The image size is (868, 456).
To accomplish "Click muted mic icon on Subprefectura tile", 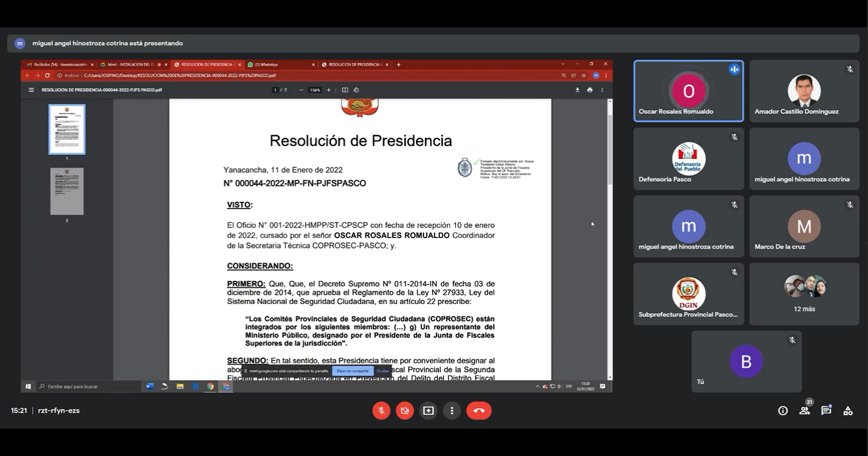I will click(x=734, y=272).
